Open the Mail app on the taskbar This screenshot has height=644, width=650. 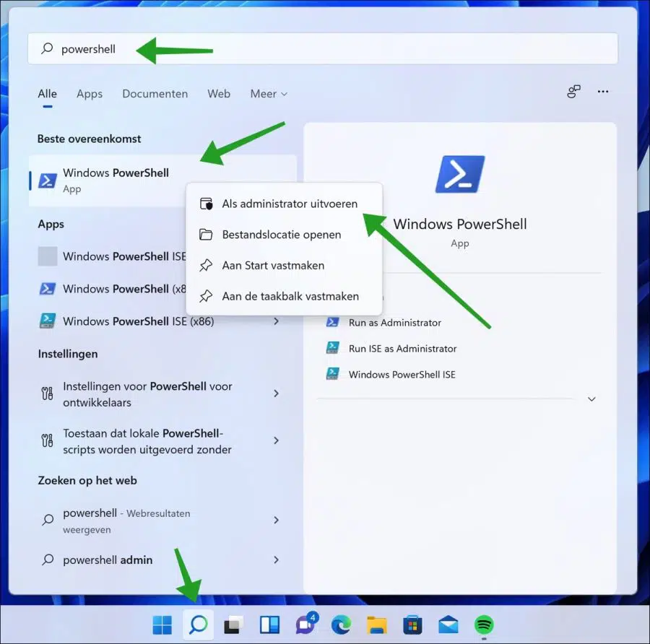coord(448,625)
